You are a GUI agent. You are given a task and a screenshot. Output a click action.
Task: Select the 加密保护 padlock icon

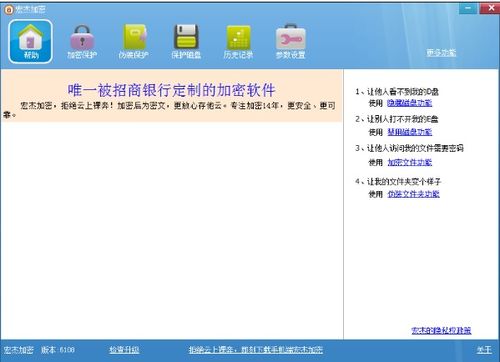click(x=82, y=41)
